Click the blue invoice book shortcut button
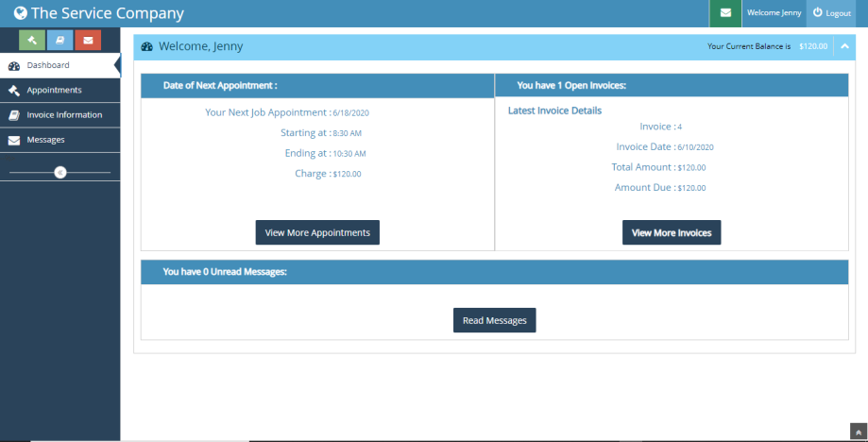This screenshot has width=868, height=442. [60, 40]
